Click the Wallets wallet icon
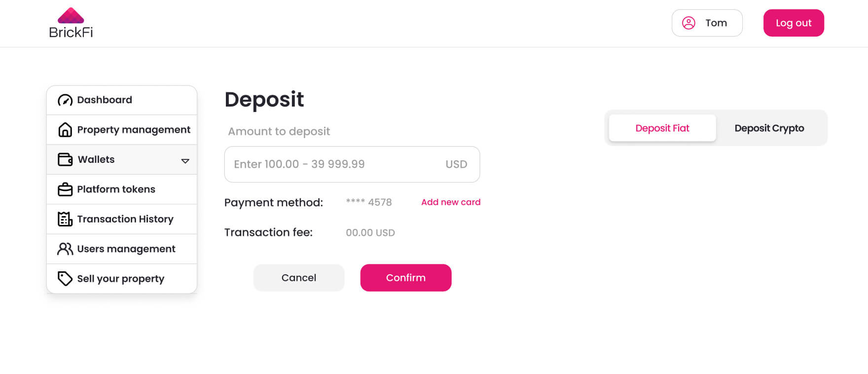868x374 pixels. pyautogui.click(x=65, y=159)
